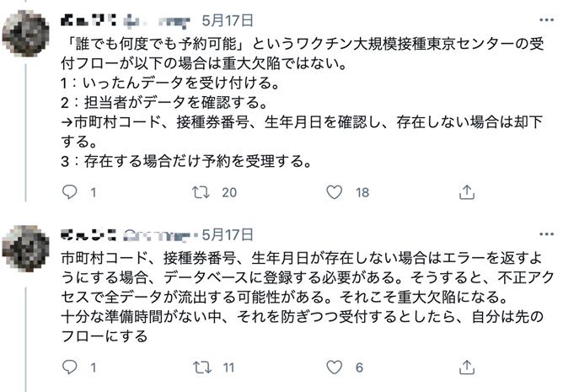The width and height of the screenshot is (563, 392).
Task: Open share options for the second tweet
Action: tap(466, 368)
